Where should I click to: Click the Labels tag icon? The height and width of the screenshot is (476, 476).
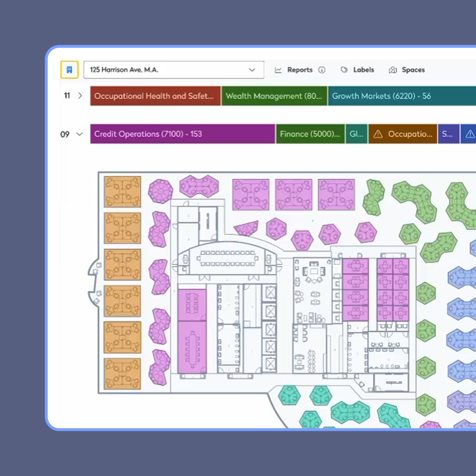coord(344,70)
